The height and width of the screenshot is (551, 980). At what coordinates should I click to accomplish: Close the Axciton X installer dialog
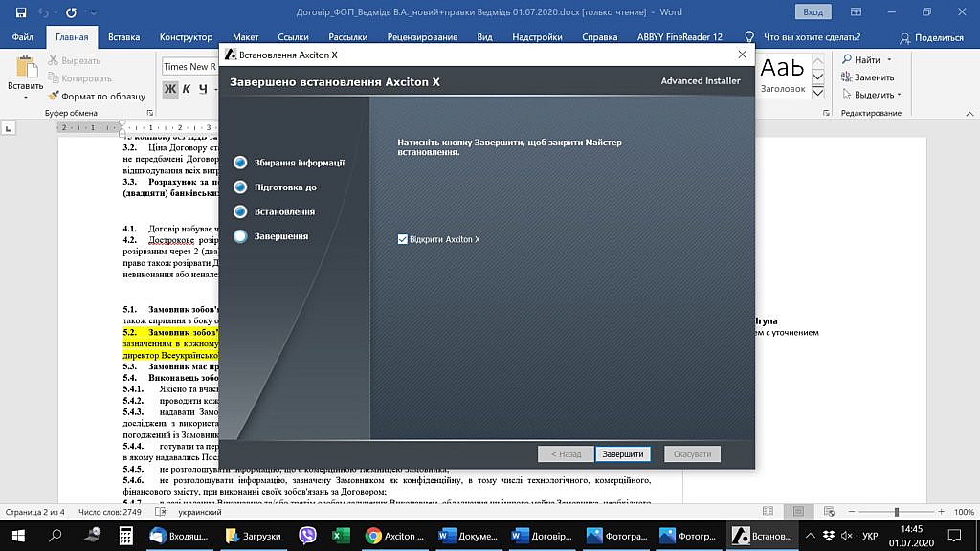click(742, 55)
